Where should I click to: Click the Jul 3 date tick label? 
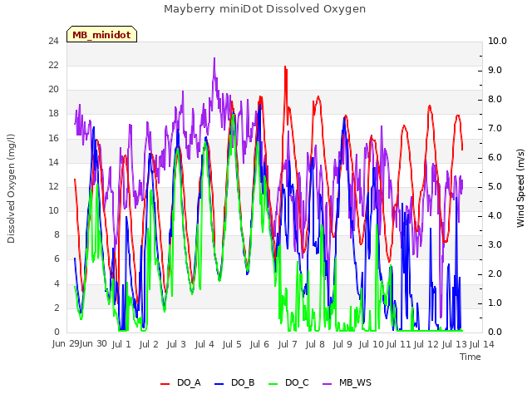pyautogui.click(x=176, y=344)
